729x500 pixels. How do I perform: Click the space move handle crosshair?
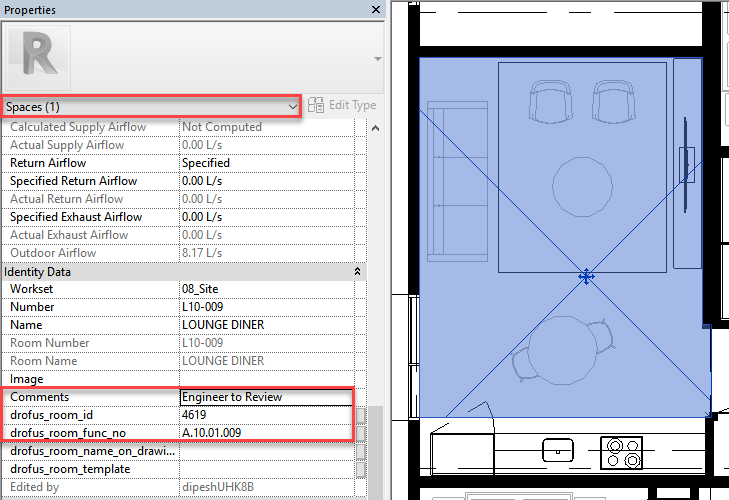point(587,276)
